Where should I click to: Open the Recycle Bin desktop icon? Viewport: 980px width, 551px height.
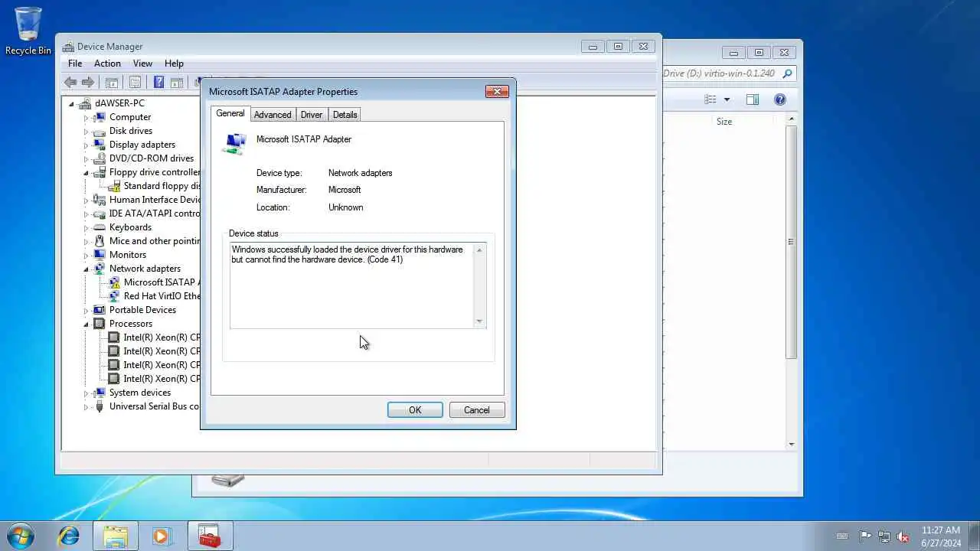[28, 31]
